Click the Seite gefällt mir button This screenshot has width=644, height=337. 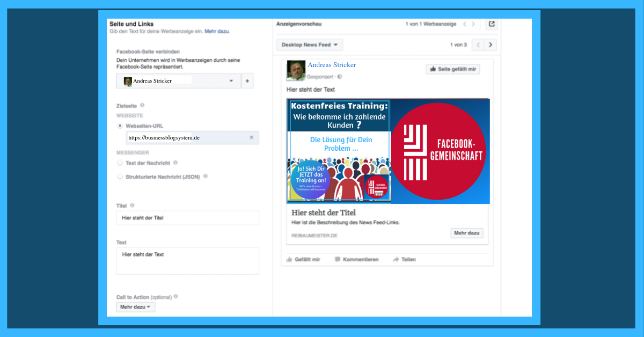click(452, 69)
